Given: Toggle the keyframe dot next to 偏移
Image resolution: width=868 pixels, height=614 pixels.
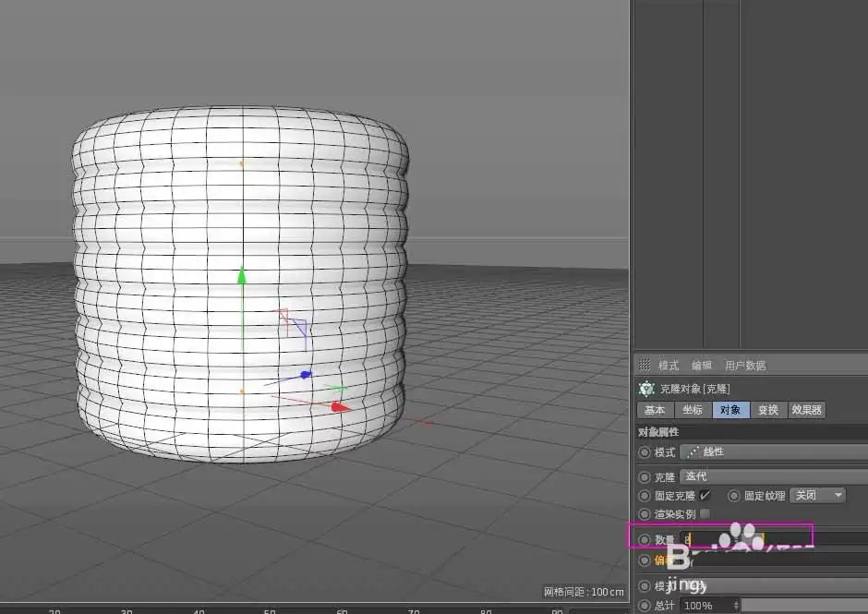Looking at the screenshot, I should click(644, 559).
